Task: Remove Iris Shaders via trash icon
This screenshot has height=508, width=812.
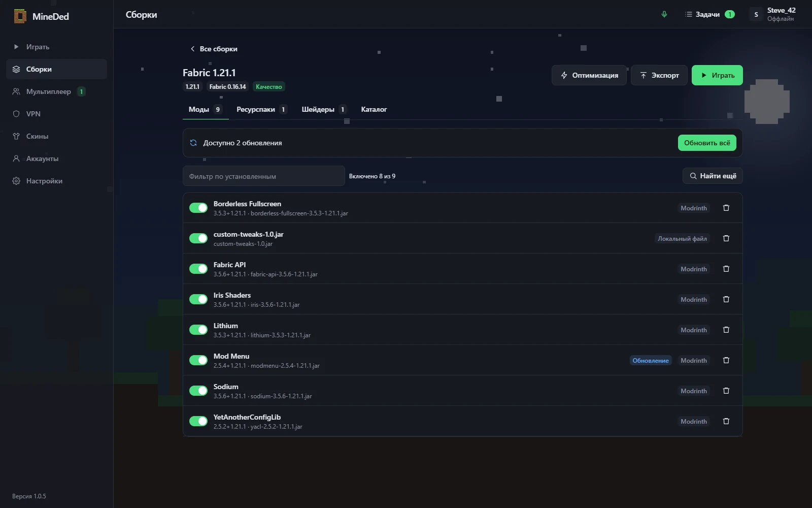Action: tap(726, 299)
